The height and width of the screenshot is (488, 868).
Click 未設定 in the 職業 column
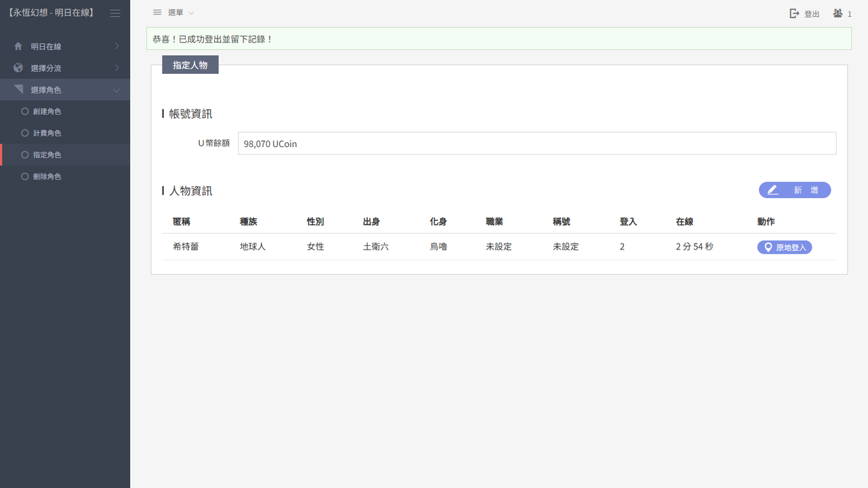(499, 247)
